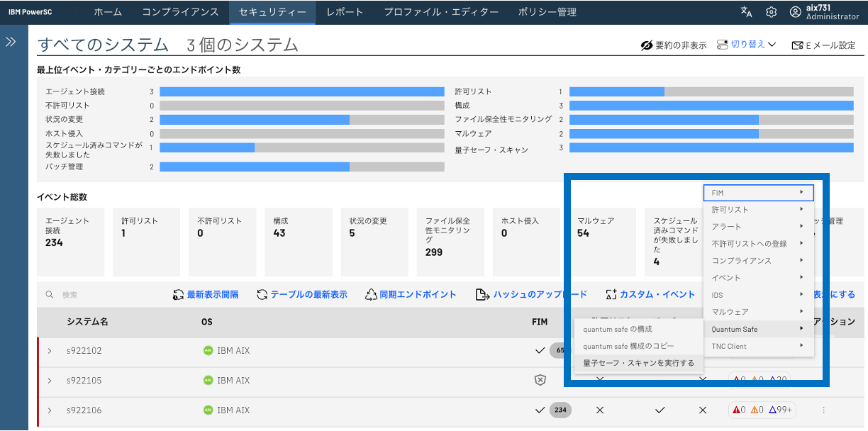
Task: Expand the s922105 system row
Action: (50, 380)
